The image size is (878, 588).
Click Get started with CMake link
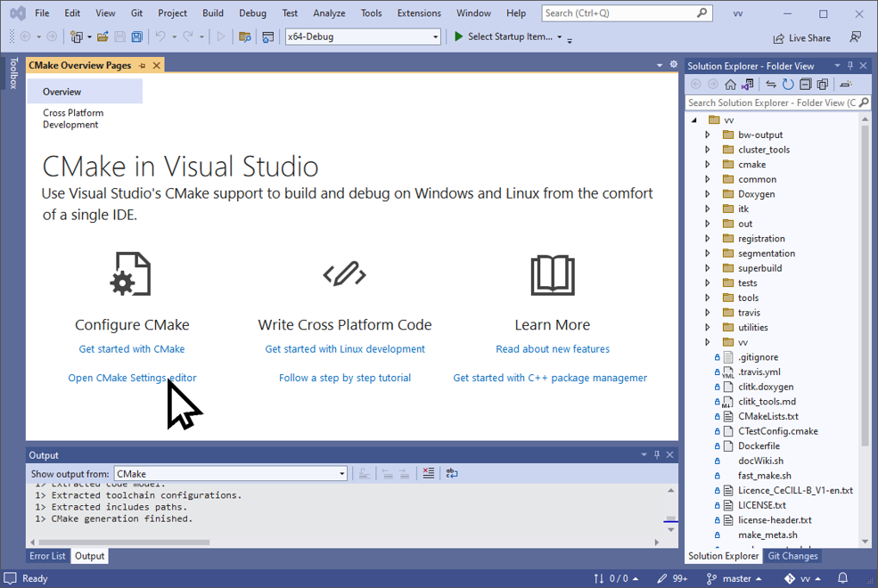click(x=132, y=348)
